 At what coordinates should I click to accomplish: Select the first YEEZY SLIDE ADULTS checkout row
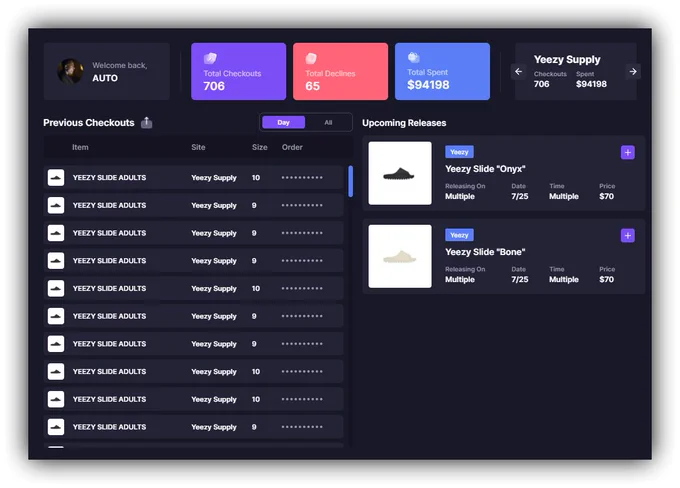pyautogui.click(x=193, y=177)
